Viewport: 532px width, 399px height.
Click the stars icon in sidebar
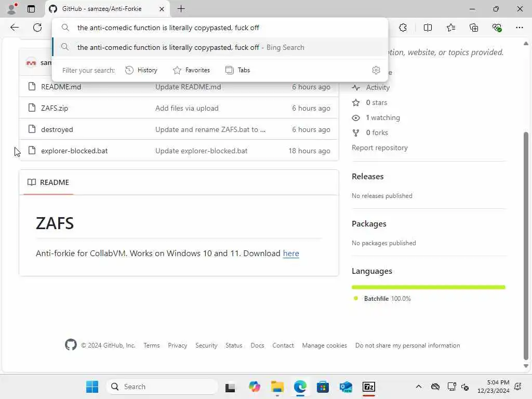[355, 102]
